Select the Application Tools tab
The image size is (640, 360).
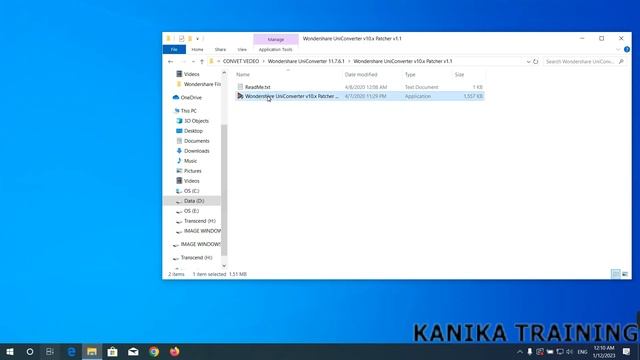tap(276, 49)
